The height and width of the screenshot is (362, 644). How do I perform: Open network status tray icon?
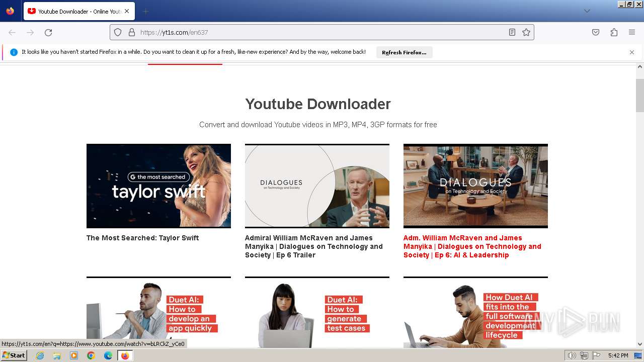(x=584, y=355)
